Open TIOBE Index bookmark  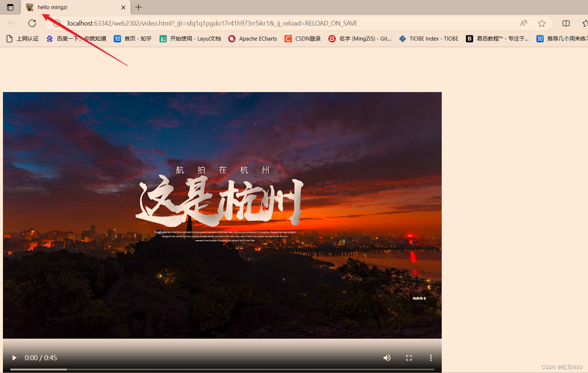(429, 39)
